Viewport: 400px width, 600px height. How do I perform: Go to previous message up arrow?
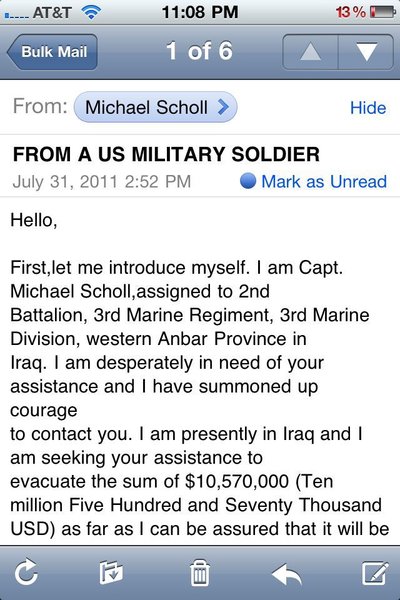click(x=310, y=52)
